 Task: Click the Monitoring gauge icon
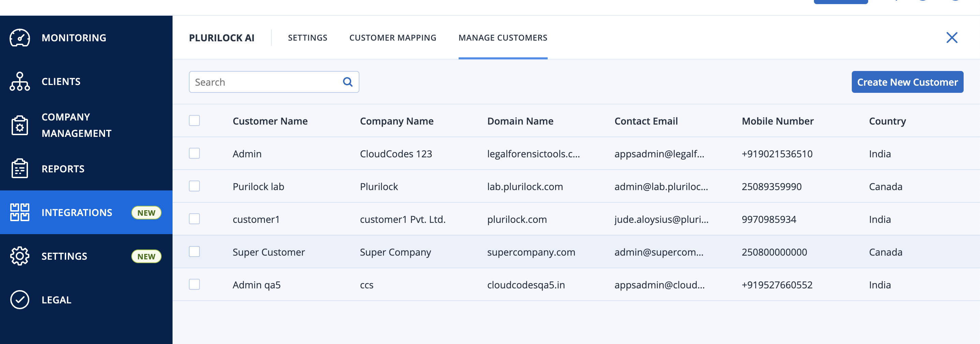tap(20, 38)
